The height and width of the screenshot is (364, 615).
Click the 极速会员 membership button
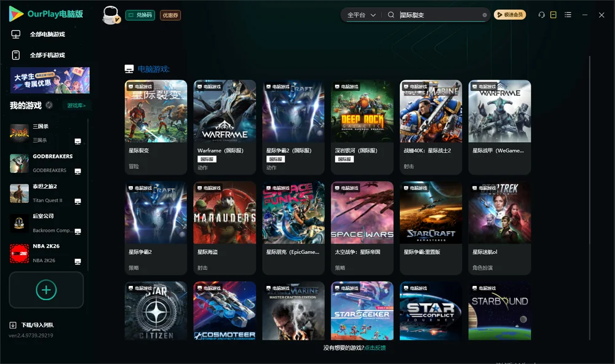coord(510,15)
